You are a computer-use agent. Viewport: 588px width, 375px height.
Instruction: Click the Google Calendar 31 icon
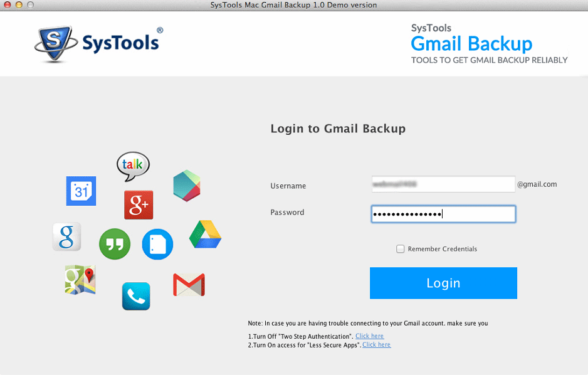pyautogui.click(x=81, y=191)
